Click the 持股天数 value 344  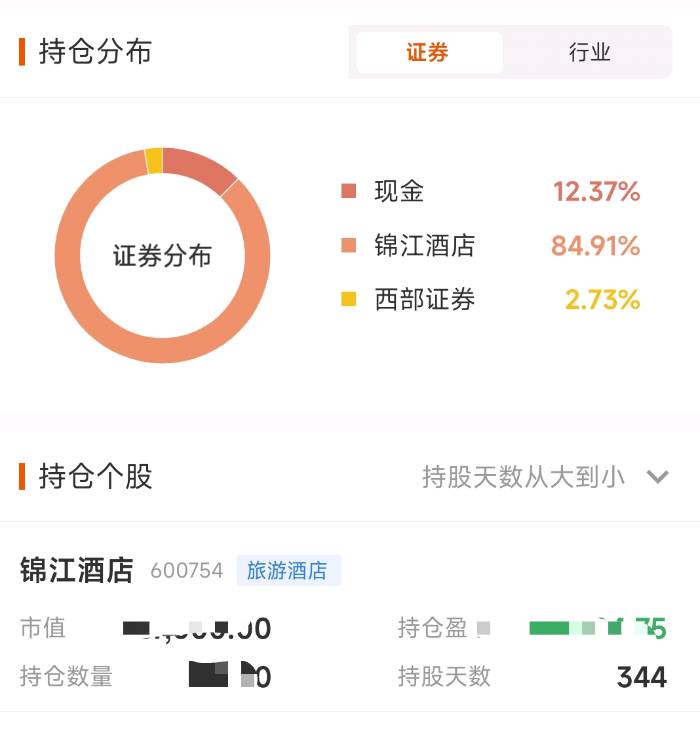click(x=641, y=677)
